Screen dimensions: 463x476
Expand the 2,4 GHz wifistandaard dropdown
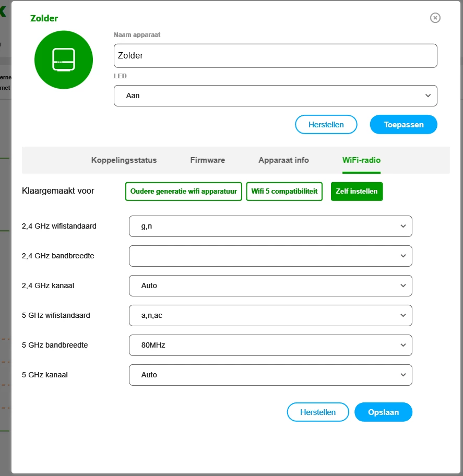tap(270, 227)
